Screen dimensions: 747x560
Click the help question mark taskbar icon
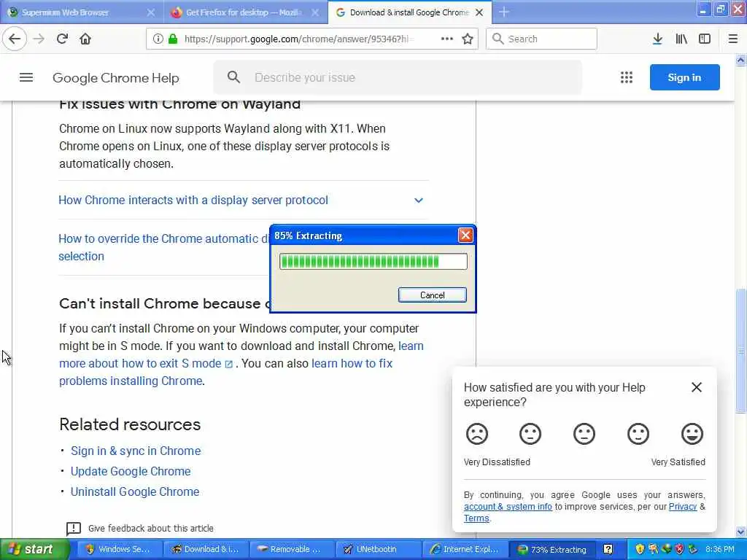point(608,549)
